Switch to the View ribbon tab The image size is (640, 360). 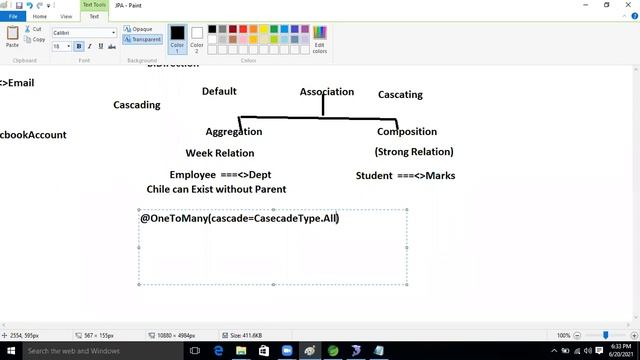pos(66,16)
